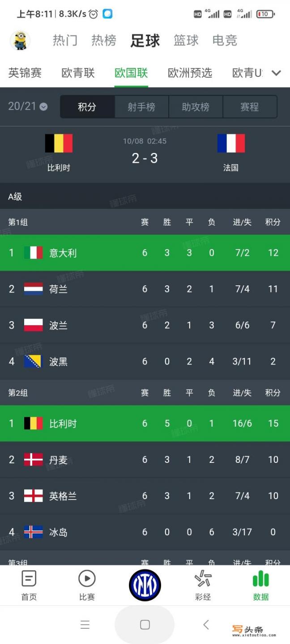Open the 20/21 season dropdown
The image size is (290, 644).
(28, 106)
